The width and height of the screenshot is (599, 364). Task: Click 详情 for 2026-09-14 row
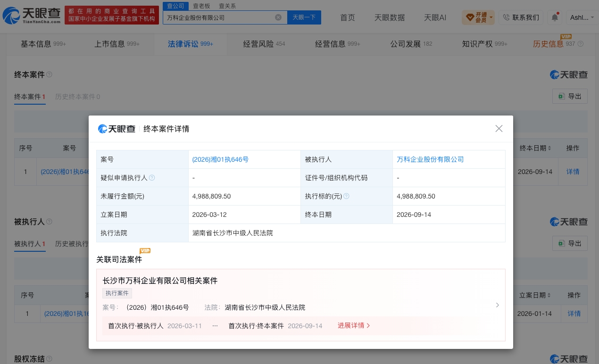(x=573, y=172)
